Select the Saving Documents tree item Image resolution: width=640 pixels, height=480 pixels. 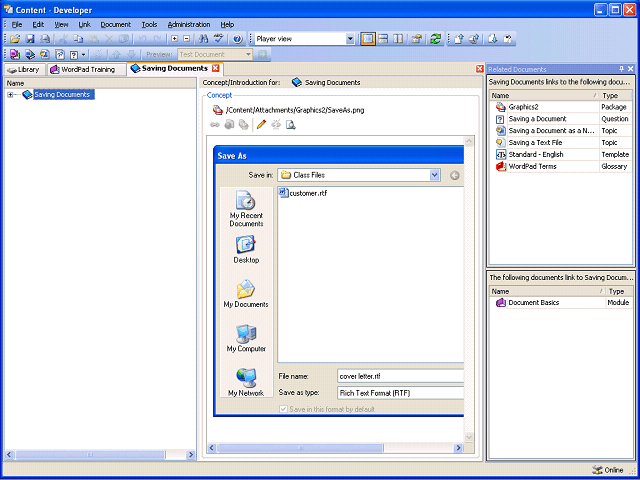pos(62,95)
